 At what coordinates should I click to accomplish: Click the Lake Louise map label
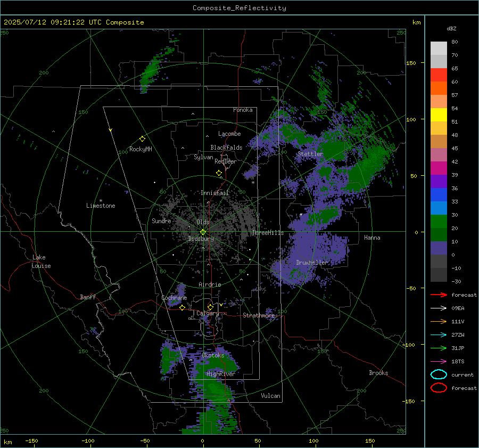(41, 262)
